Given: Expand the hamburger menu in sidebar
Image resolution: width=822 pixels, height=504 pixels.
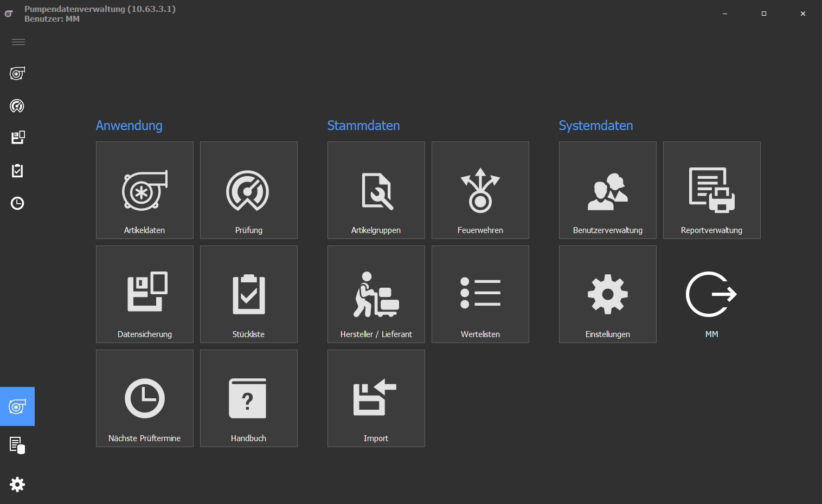Looking at the screenshot, I should [x=18, y=42].
